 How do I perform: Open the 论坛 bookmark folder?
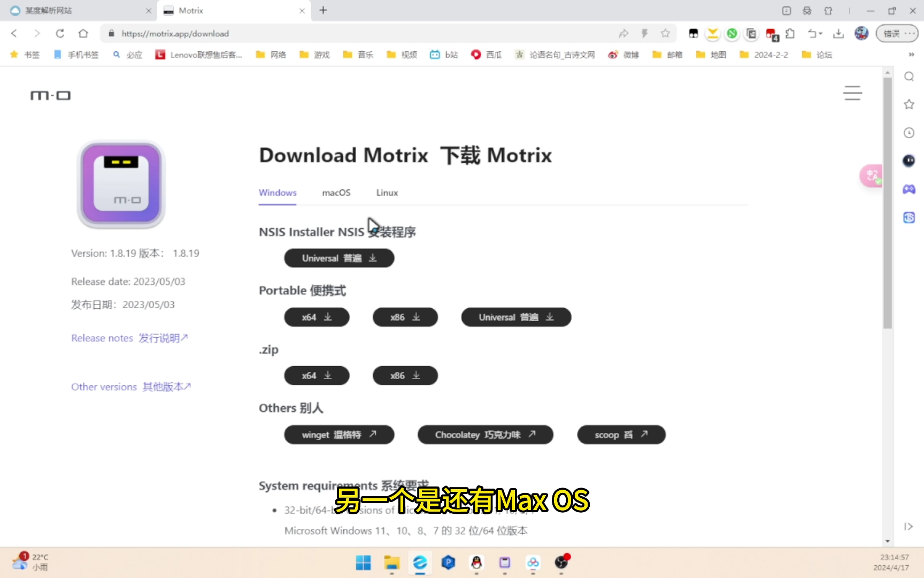click(817, 55)
